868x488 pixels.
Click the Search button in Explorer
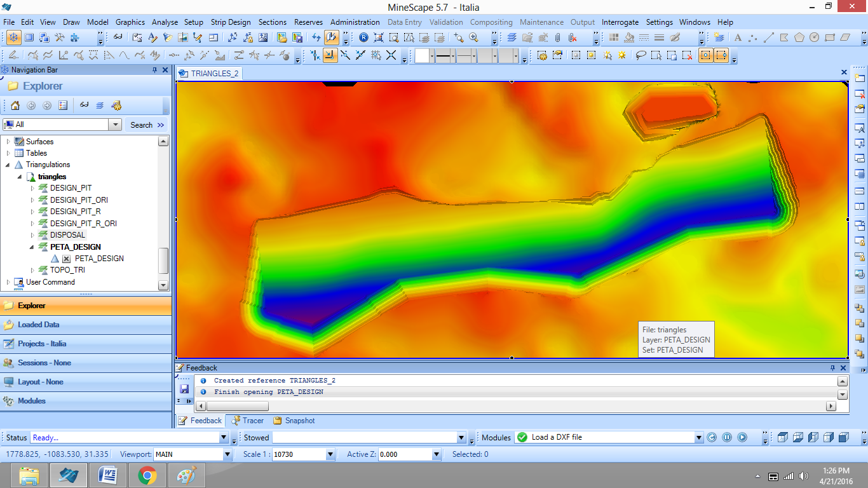[147, 125]
